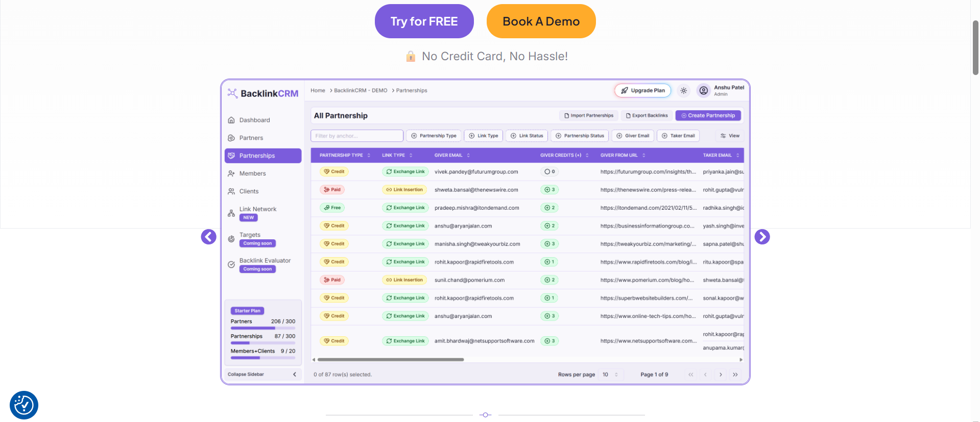Click the Collapse Sidebar chevron

(295, 375)
